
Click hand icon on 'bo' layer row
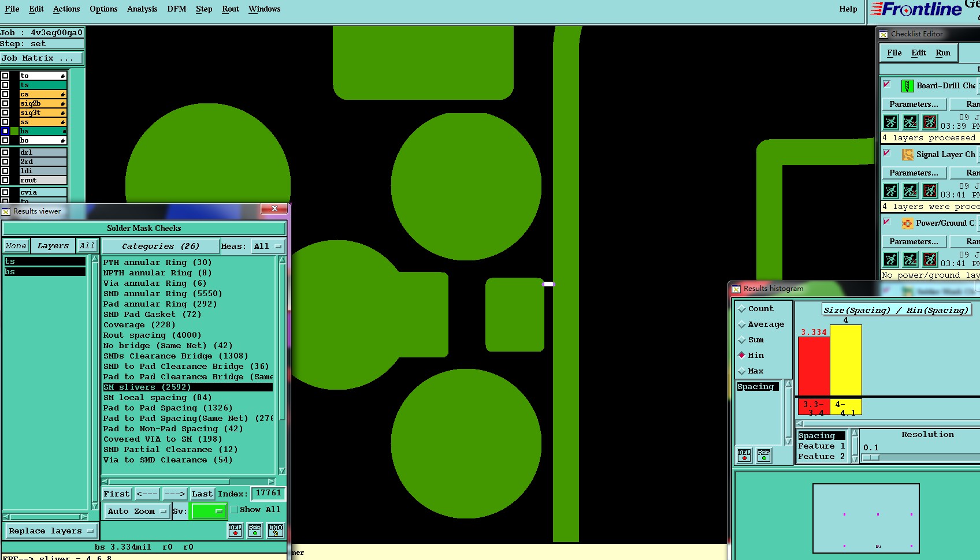click(63, 141)
